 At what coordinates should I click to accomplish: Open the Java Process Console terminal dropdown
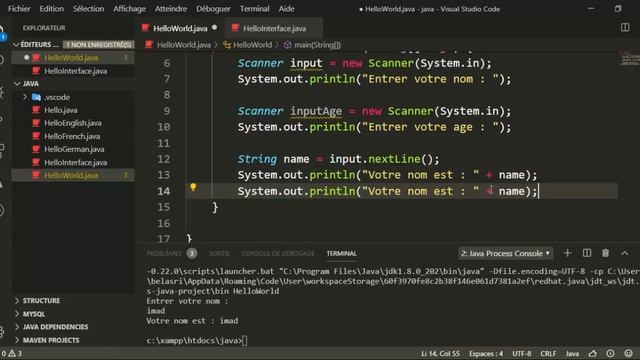click(x=505, y=253)
